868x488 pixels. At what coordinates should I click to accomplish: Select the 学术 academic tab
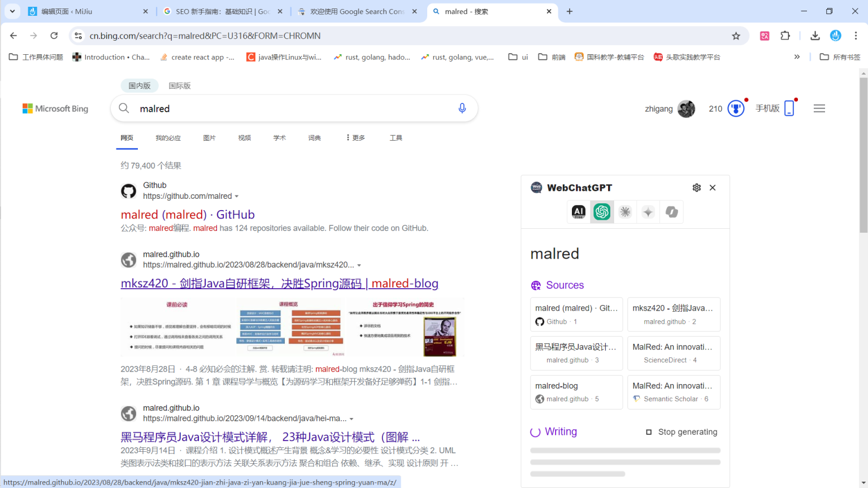[279, 138]
